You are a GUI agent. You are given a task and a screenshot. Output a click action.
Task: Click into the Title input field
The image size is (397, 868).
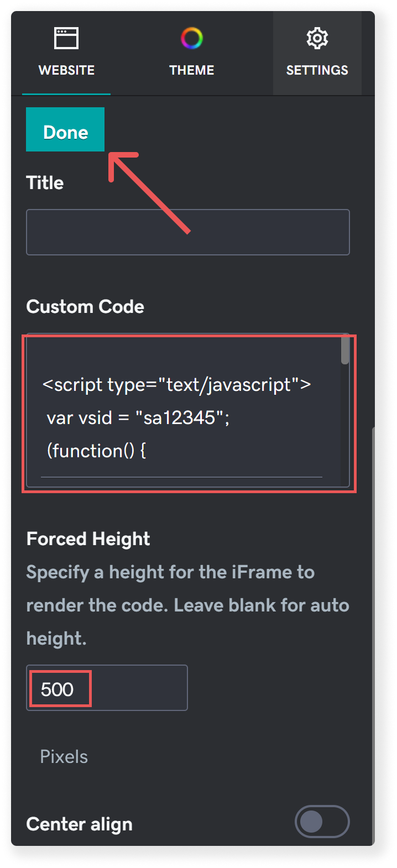pos(188,232)
